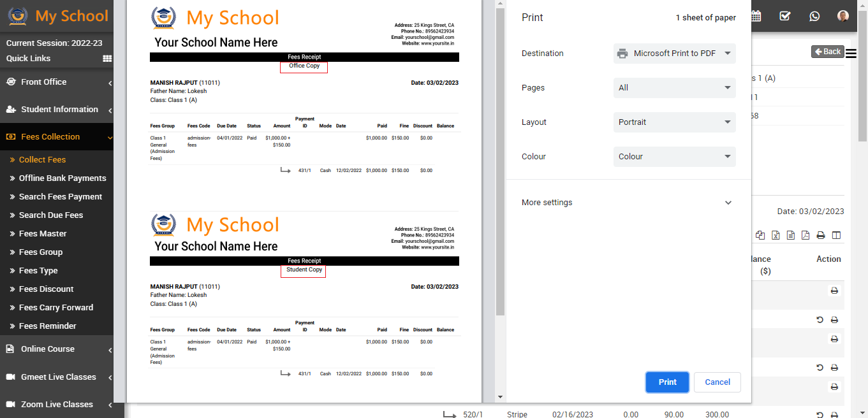The width and height of the screenshot is (868, 418).
Task: Expand More settings section
Action: [628, 203]
